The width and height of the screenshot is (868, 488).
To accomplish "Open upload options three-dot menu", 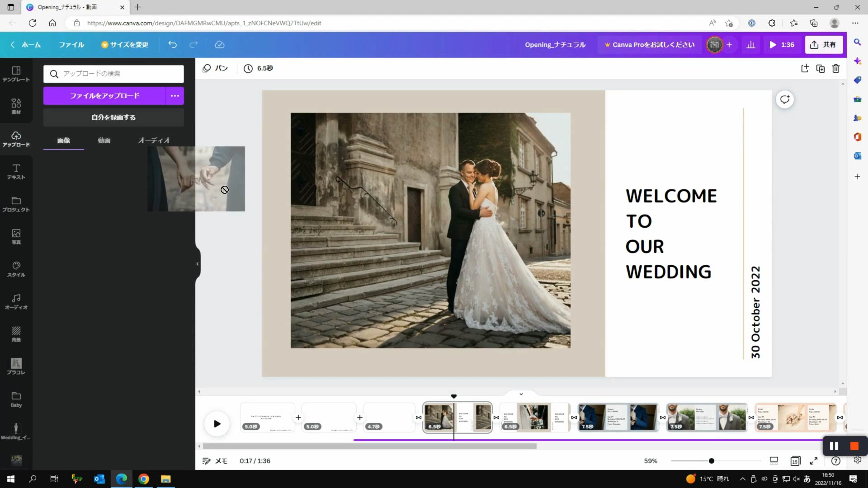I will pos(175,96).
